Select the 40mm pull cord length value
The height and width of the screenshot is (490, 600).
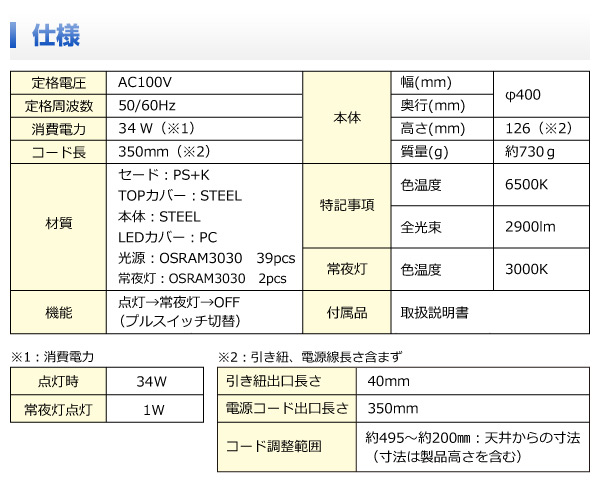coord(387,381)
